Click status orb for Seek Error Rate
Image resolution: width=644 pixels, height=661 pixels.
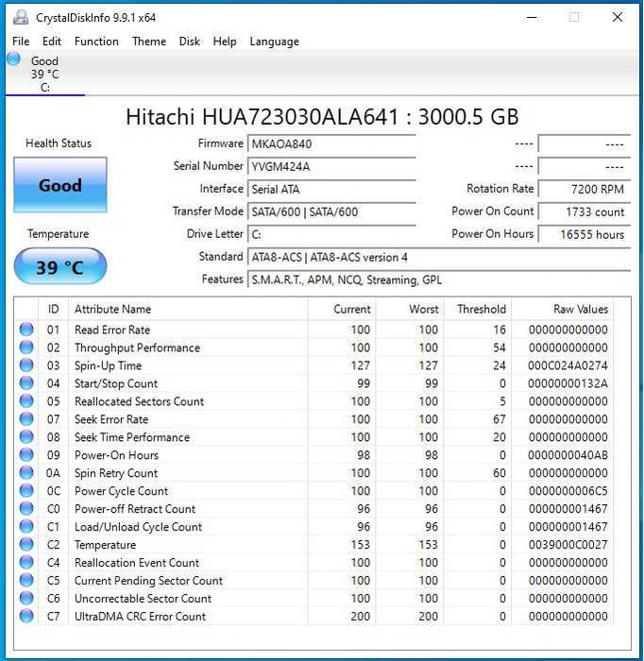(26, 418)
